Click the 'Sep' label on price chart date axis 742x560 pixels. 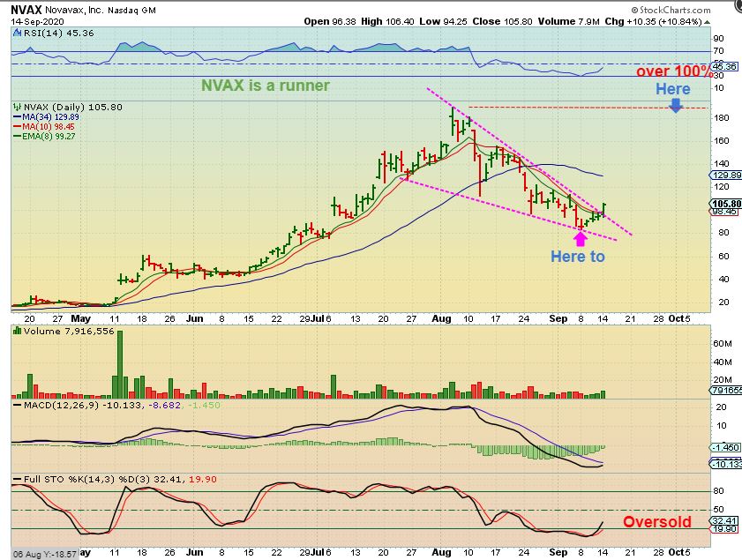click(x=558, y=318)
